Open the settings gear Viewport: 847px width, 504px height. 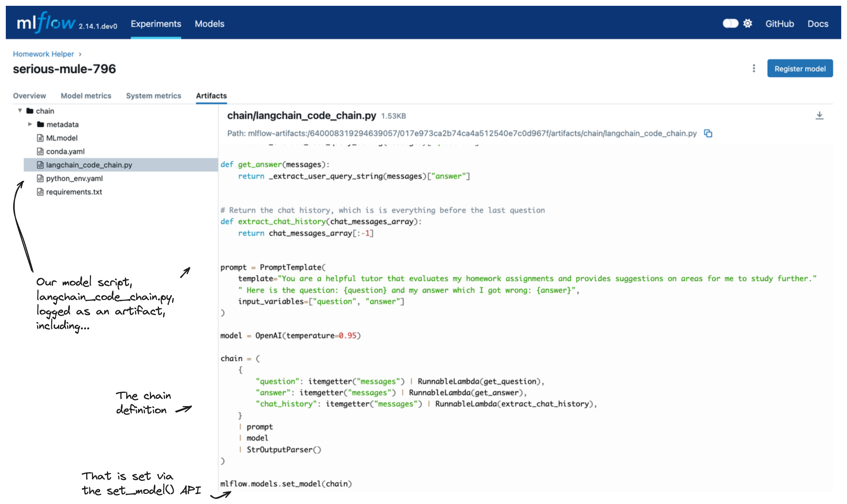coord(748,23)
